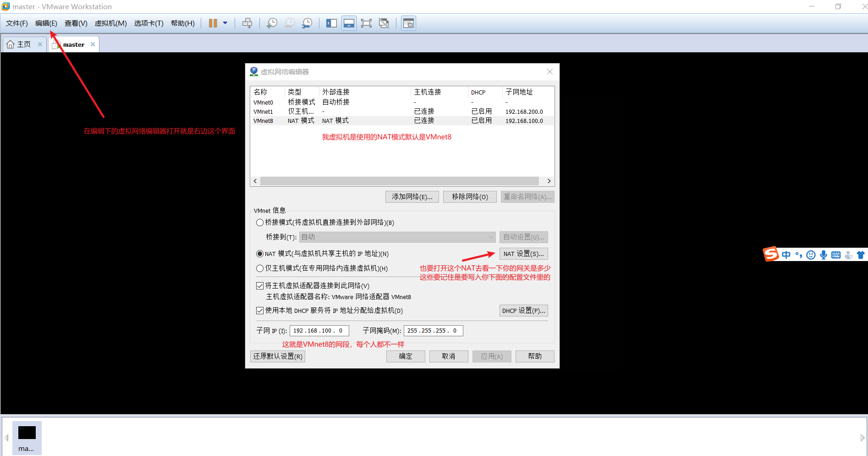Image resolution: width=868 pixels, height=456 pixels.
Task: Select the VMnet1 row
Action: 402,111
